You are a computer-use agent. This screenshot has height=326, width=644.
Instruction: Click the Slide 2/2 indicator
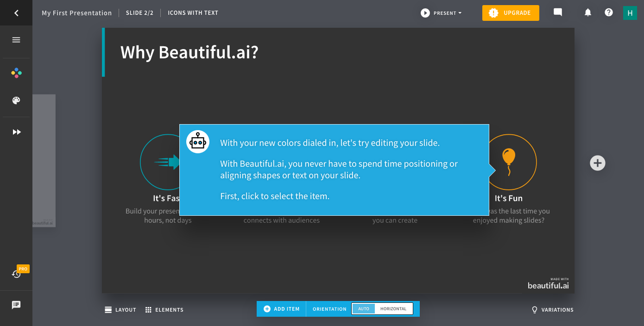pyautogui.click(x=139, y=13)
